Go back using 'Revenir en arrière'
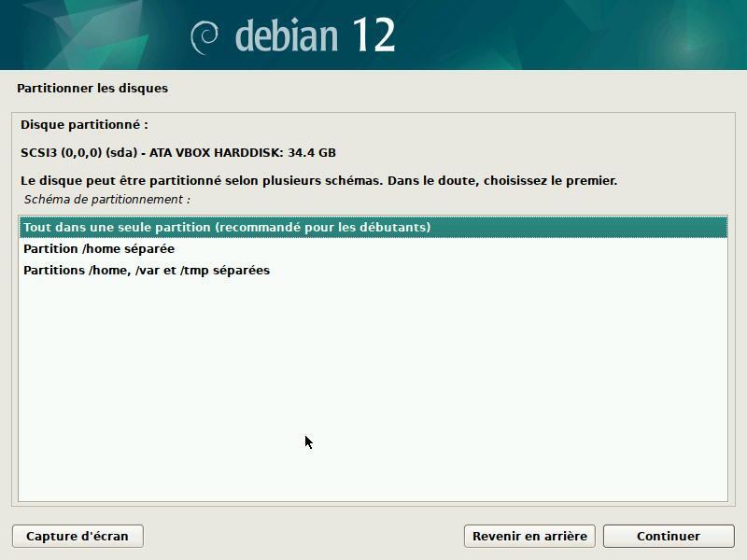Screen dimensions: 747x560 click(x=528, y=536)
